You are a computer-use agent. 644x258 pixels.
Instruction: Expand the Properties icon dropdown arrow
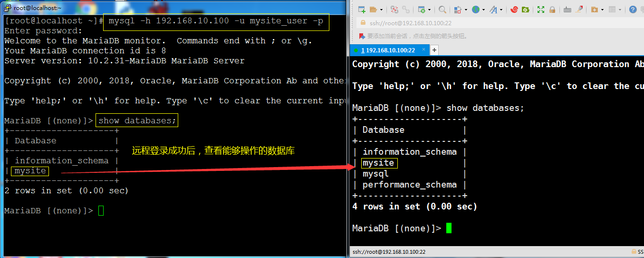[x=429, y=10]
